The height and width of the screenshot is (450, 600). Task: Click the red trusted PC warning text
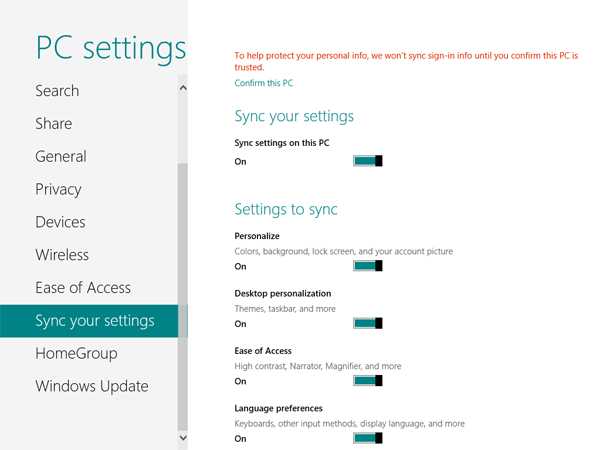pos(406,61)
